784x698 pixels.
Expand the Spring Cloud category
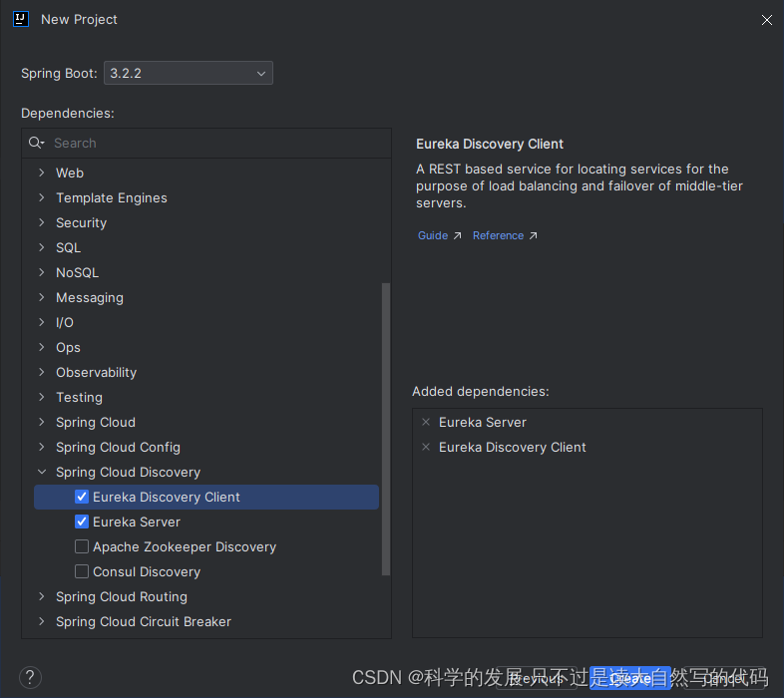pos(42,422)
